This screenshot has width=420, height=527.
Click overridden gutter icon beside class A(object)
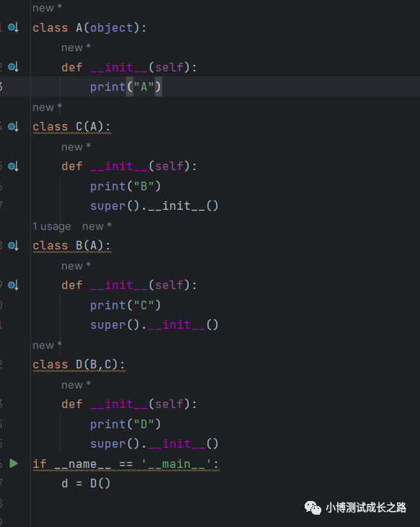pyautogui.click(x=13, y=27)
